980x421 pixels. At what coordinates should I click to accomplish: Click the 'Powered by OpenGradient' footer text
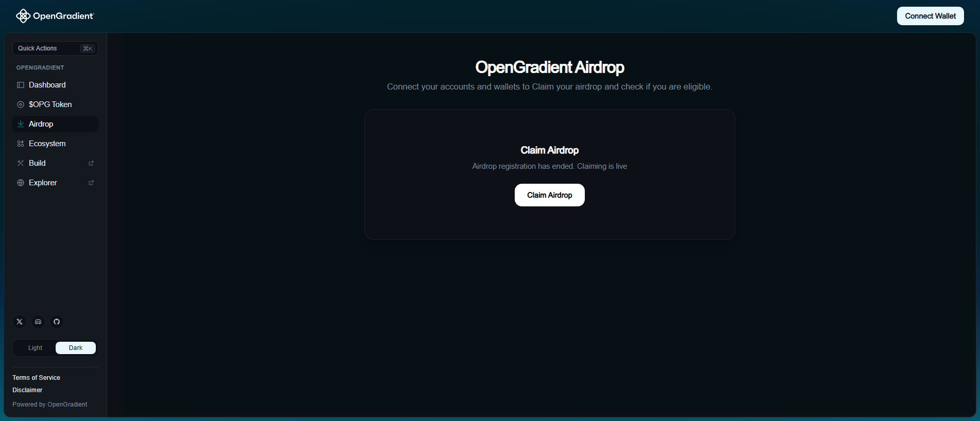[49, 405]
